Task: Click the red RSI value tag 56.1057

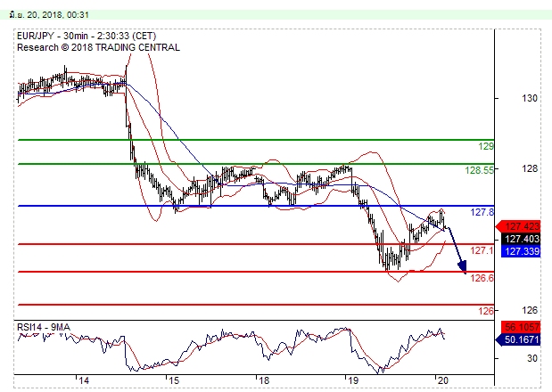Action: pyautogui.click(x=521, y=327)
